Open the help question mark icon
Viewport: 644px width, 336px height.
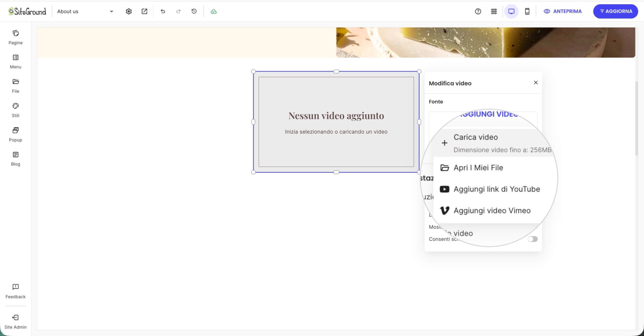click(478, 11)
